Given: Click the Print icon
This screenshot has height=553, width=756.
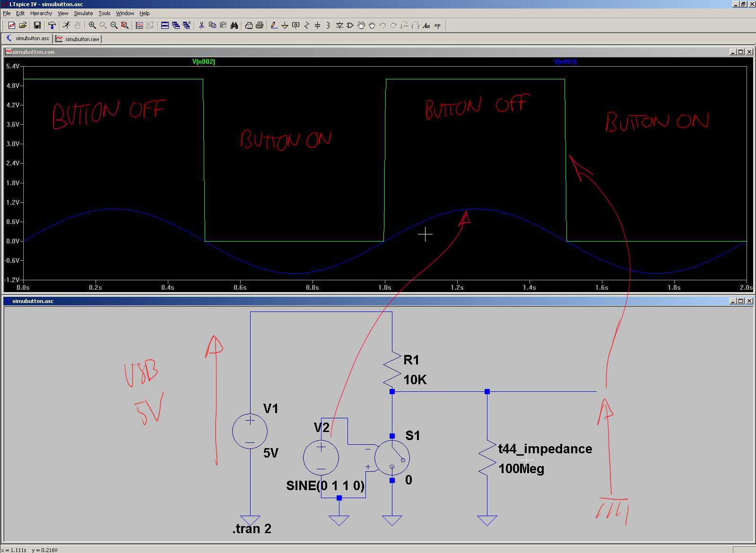Looking at the screenshot, I should click(x=260, y=26).
